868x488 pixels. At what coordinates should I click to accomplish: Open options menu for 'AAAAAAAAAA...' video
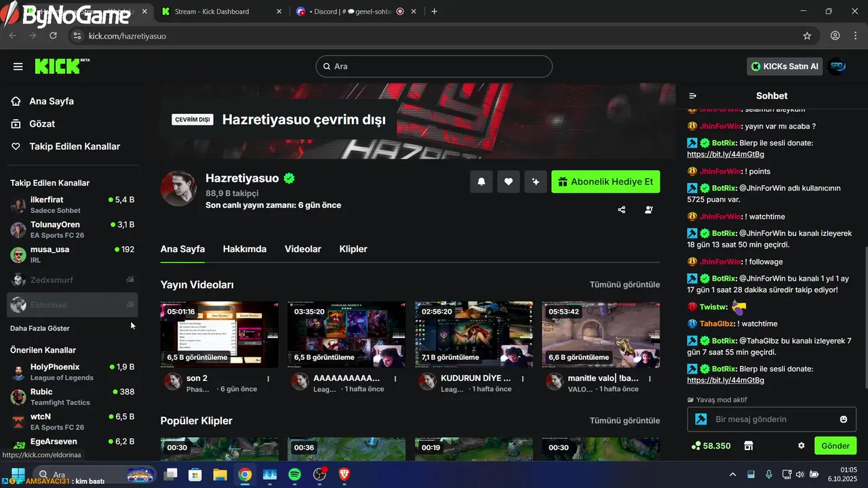395,379
